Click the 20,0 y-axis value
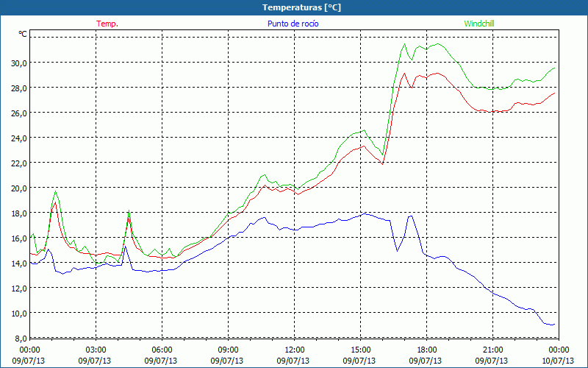The image size is (588, 368). point(18,188)
